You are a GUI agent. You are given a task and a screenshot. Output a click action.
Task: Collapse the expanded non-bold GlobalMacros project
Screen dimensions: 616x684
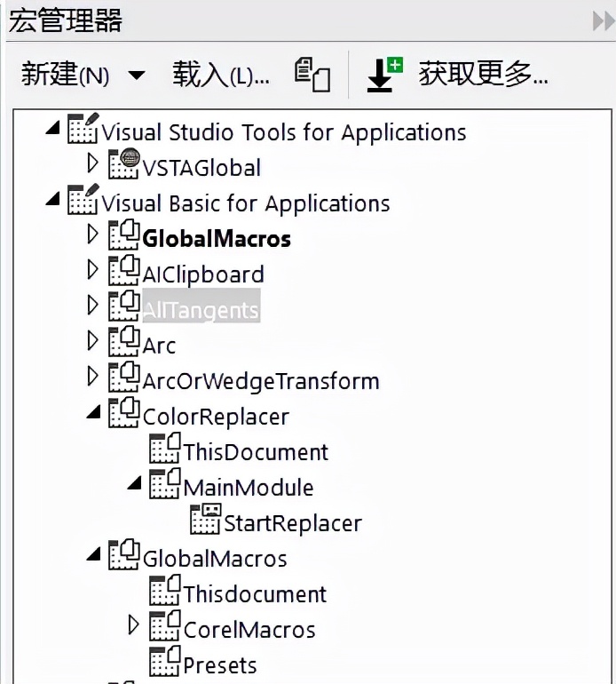pyautogui.click(x=93, y=554)
